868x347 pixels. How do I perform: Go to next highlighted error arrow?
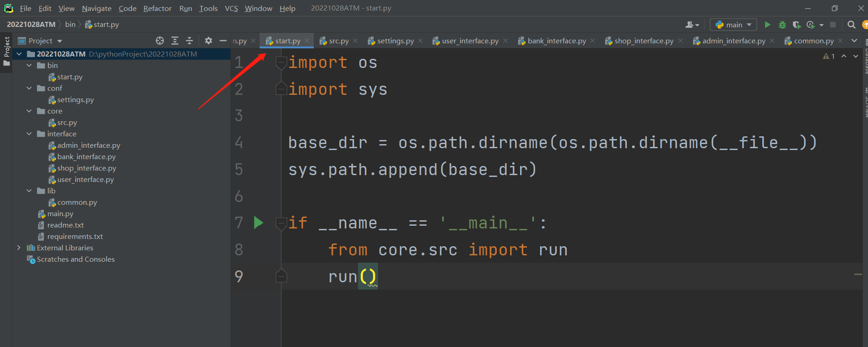pos(856,56)
